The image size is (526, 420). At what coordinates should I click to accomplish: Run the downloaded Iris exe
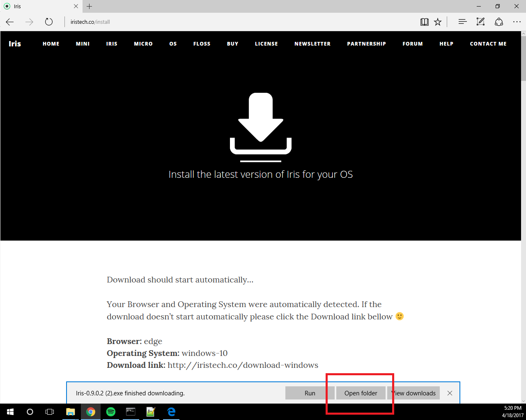[310, 393]
